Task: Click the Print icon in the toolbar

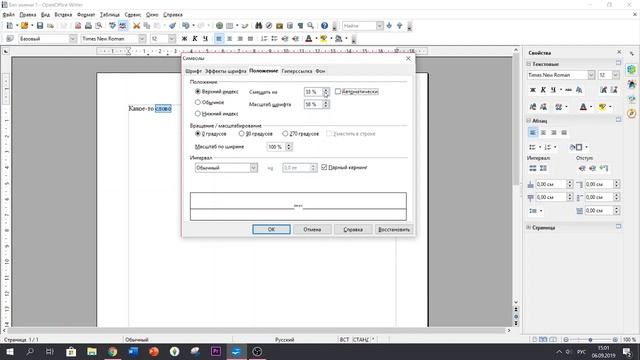Action: click(88, 26)
